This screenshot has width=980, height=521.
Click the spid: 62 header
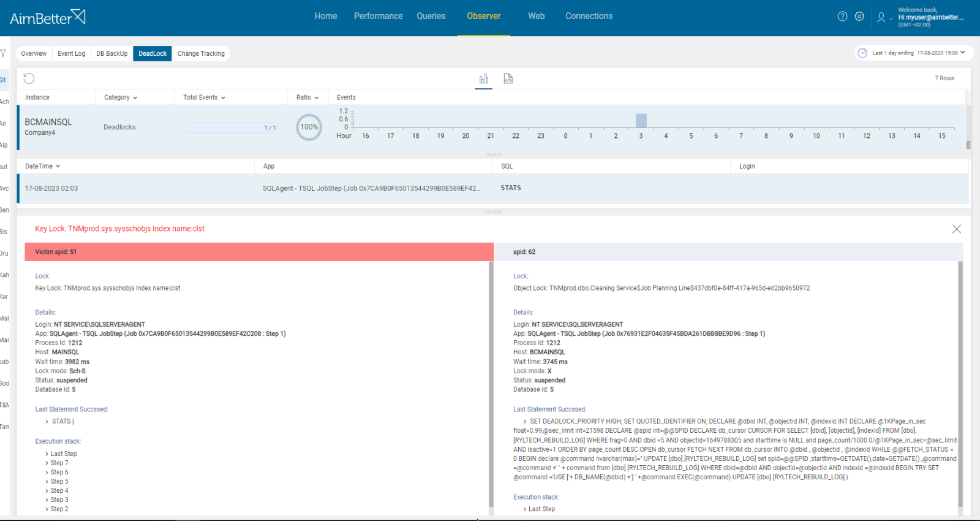coord(728,252)
